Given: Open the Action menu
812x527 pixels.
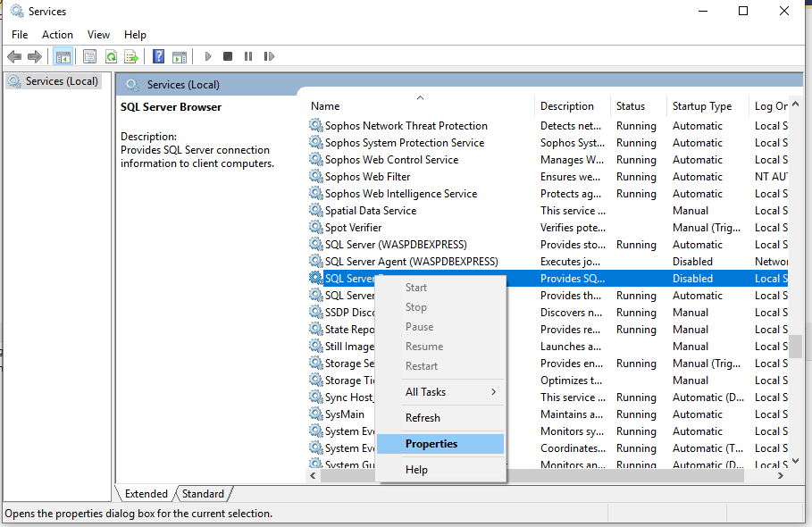Looking at the screenshot, I should click(x=57, y=35).
